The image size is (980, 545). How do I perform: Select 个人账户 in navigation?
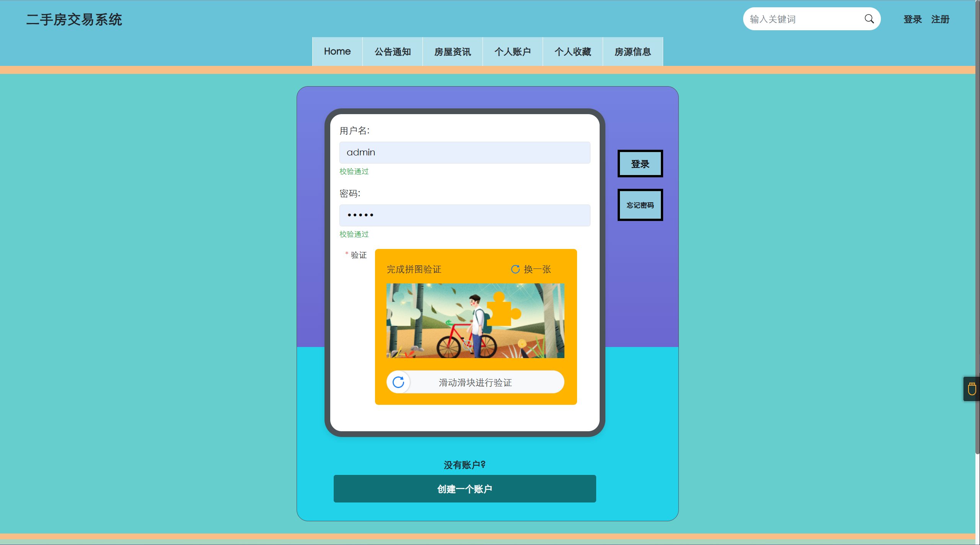[x=513, y=52]
